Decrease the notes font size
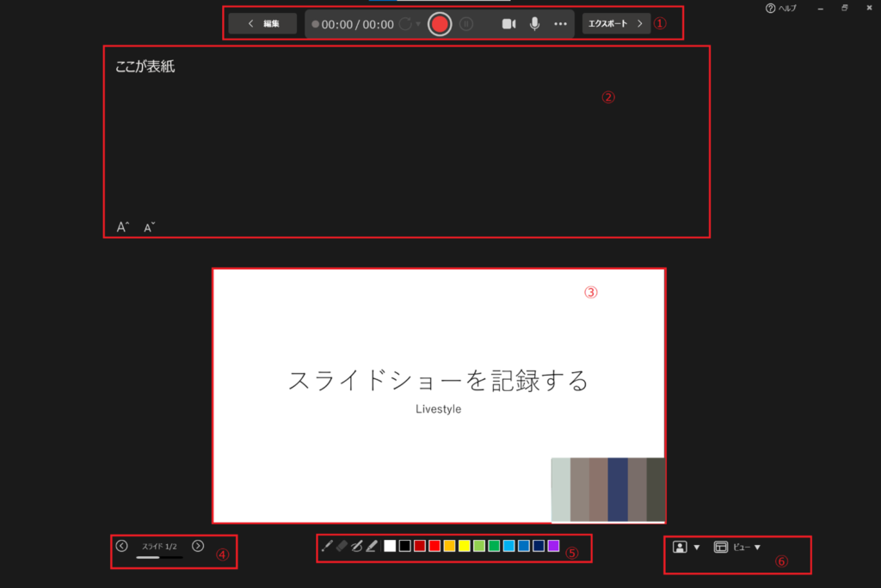This screenshot has width=881, height=588. [149, 227]
